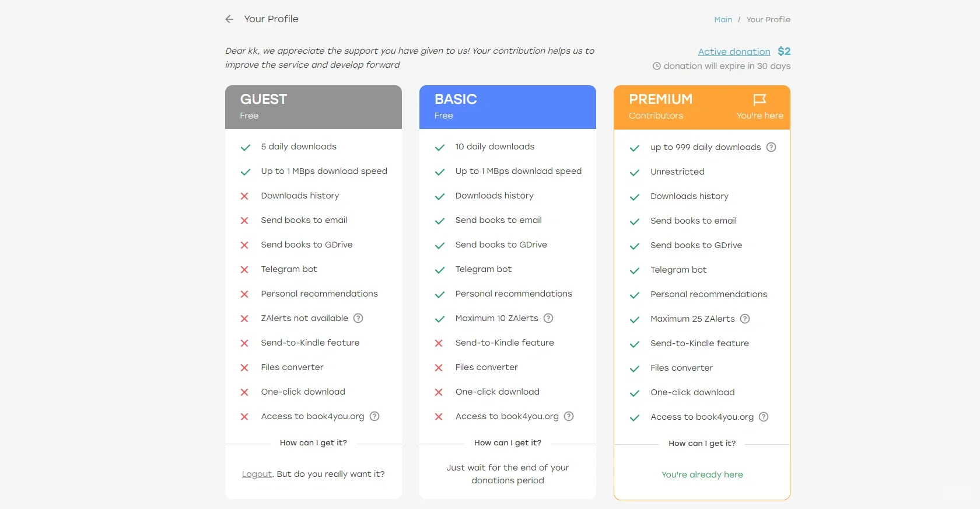Click help icon next to 999 daily downloads
This screenshot has height=509, width=980.
(x=771, y=147)
